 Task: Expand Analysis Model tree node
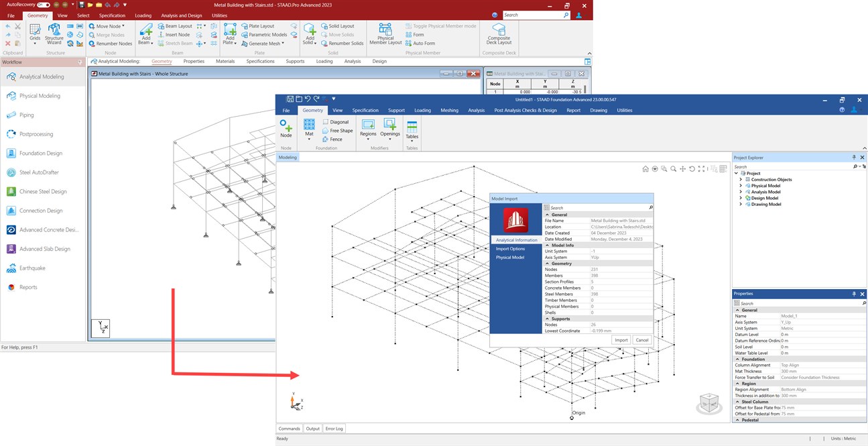click(x=741, y=192)
